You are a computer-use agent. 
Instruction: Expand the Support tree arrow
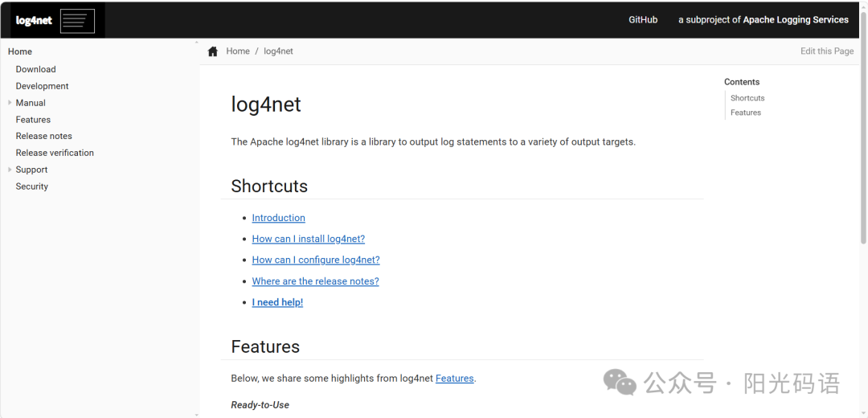coord(10,170)
